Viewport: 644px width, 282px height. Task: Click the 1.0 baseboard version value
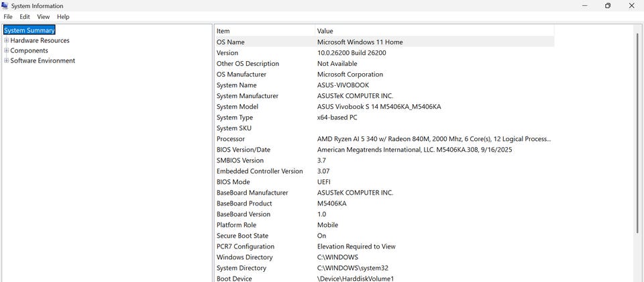[x=321, y=214]
